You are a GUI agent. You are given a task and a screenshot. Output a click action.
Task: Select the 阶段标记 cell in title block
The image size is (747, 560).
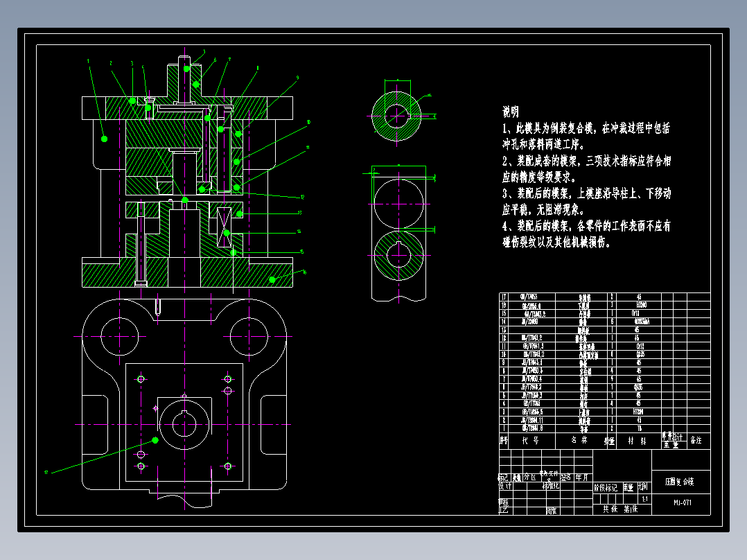(x=606, y=488)
